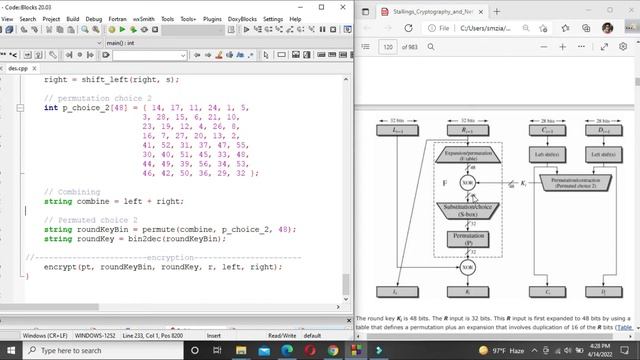
Task: Open the DoxyBlocks menu
Action: [242, 19]
